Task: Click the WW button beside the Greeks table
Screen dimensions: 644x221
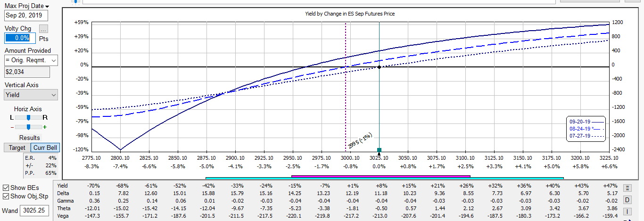Action: click(627, 188)
